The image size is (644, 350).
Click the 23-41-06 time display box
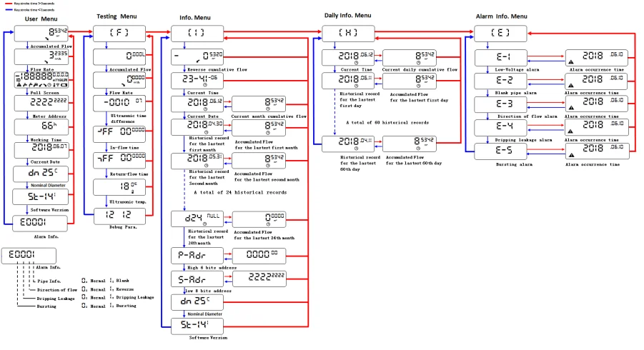tap(197, 81)
